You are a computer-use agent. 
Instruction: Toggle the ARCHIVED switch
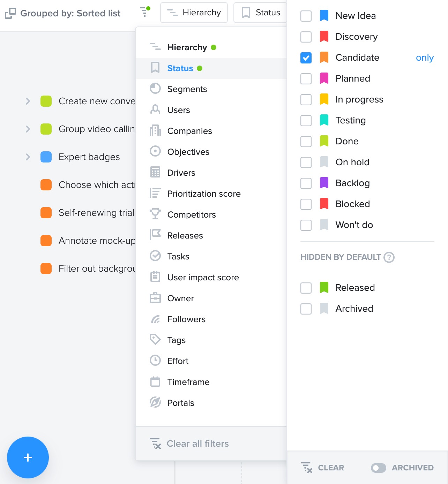click(x=379, y=468)
